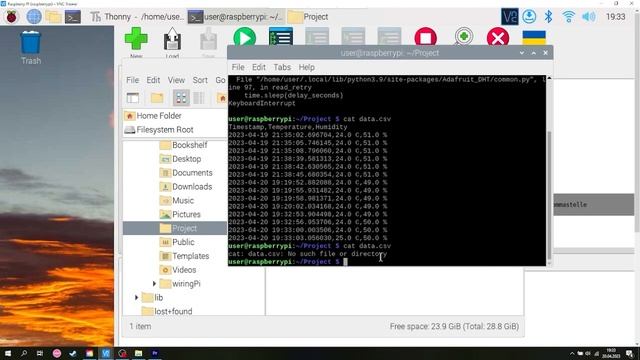640x360 pixels.
Task: Maximize the terminal window with the up chevron
Action: (x=533, y=53)
